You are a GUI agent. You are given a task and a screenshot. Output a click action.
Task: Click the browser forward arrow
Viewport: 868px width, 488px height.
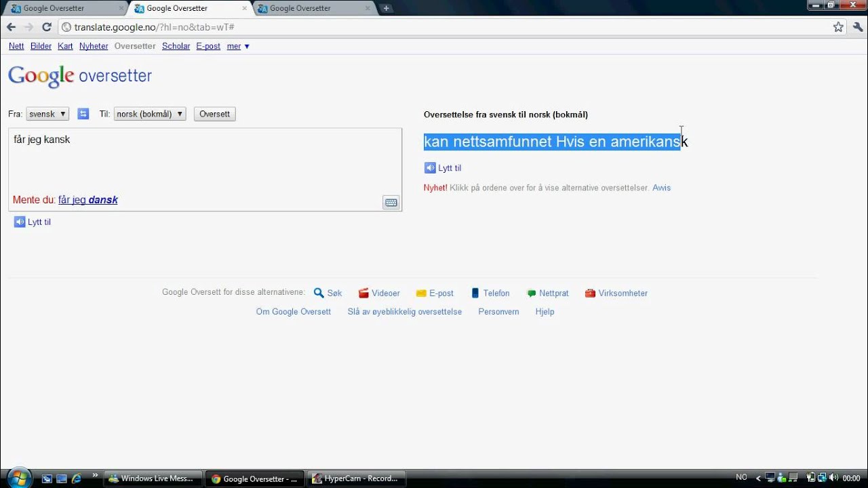point(28,27)
